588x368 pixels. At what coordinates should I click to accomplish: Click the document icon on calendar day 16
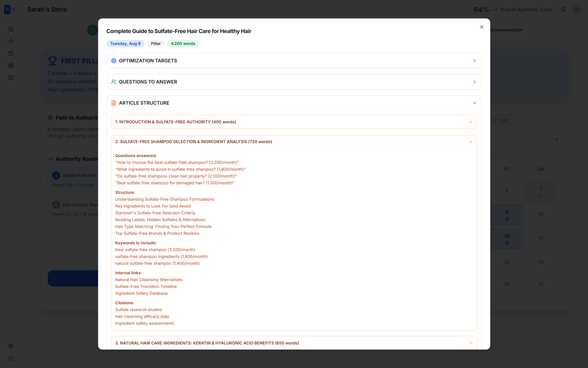click(x=507, y=243)
